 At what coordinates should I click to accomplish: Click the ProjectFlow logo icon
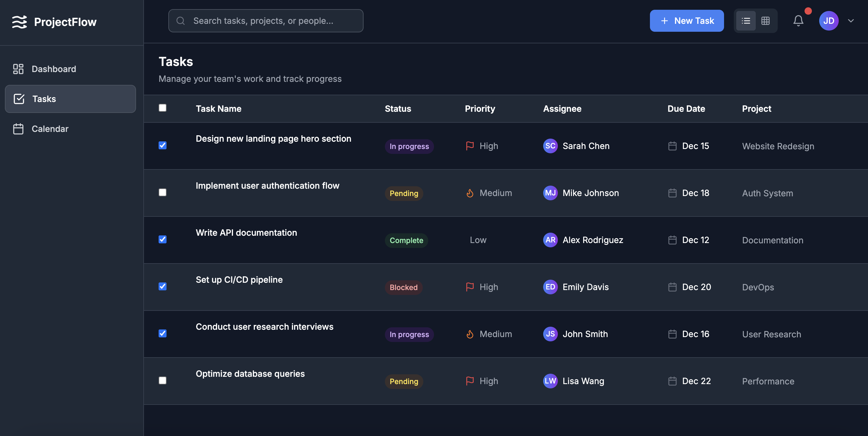tap(19, 22)
